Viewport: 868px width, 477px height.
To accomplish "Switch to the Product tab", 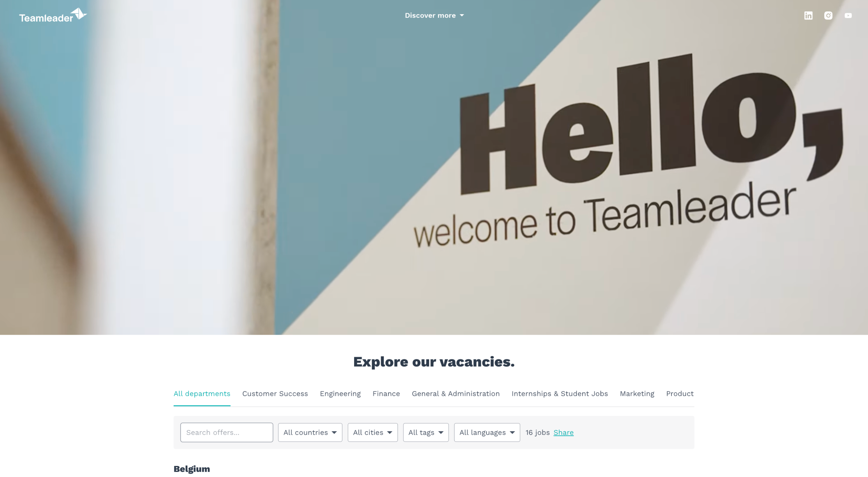I will click(x=680, y=394).
